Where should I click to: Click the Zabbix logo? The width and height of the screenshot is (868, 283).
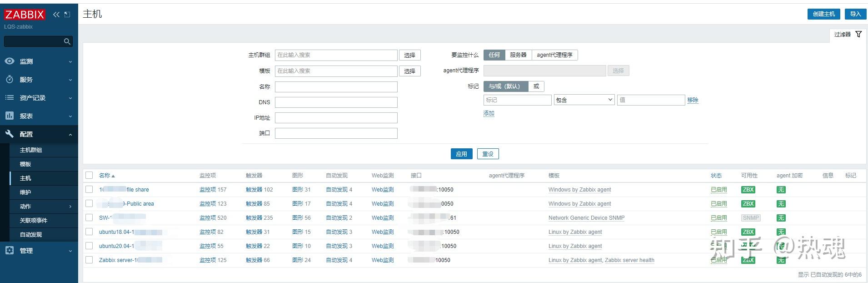click(x=25, y=15)
